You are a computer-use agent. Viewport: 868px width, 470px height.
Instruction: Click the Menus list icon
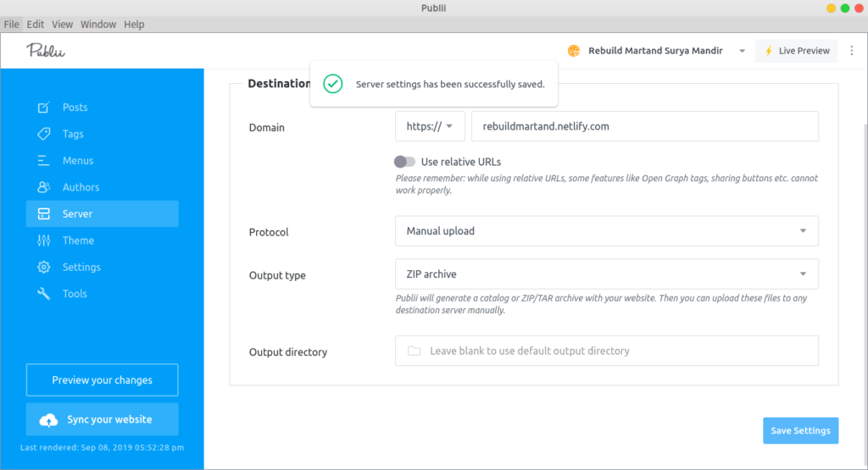[43, 160]
